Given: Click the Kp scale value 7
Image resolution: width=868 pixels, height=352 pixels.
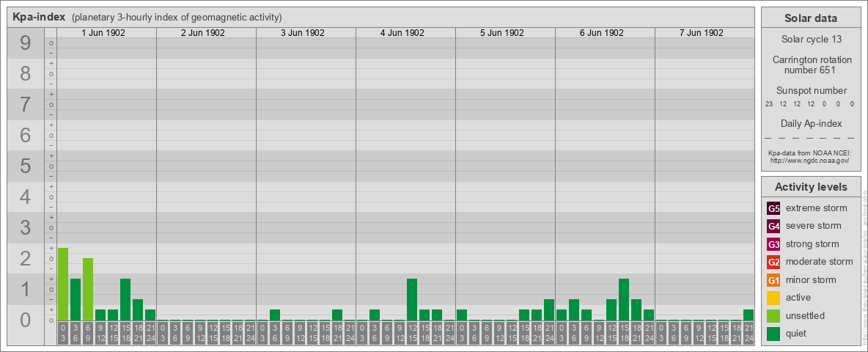Looking at the screenshot, I should pyautogui.click(x=26, y=105).
